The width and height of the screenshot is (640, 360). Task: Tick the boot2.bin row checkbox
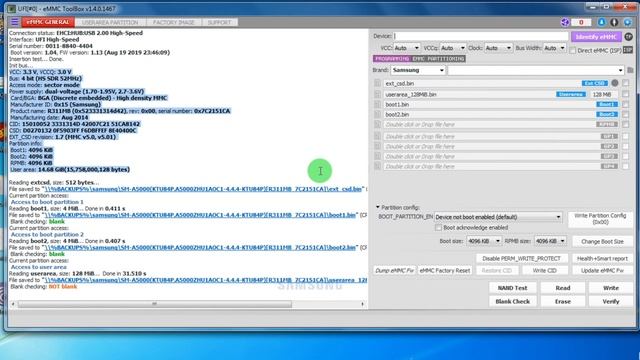(626, 115)
